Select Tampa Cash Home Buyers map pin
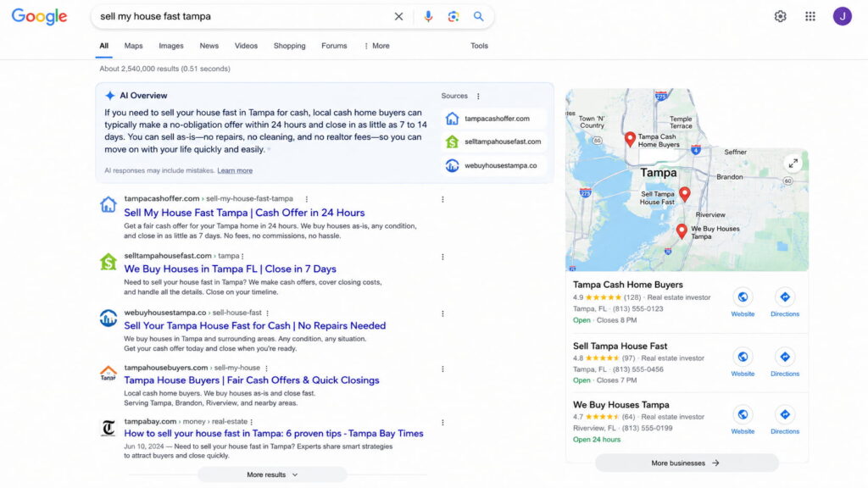Viewport: 868px width, 488px height. pyautogui.click(x=630, y=139)
